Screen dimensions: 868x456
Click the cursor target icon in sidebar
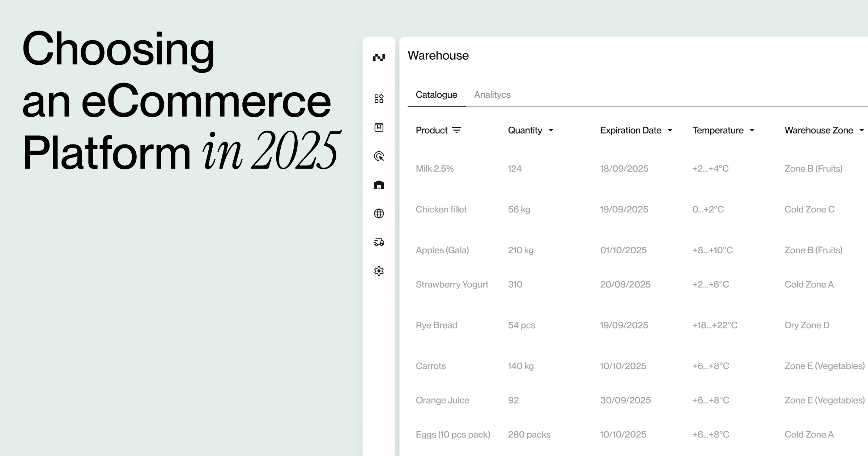coord(379,156)
